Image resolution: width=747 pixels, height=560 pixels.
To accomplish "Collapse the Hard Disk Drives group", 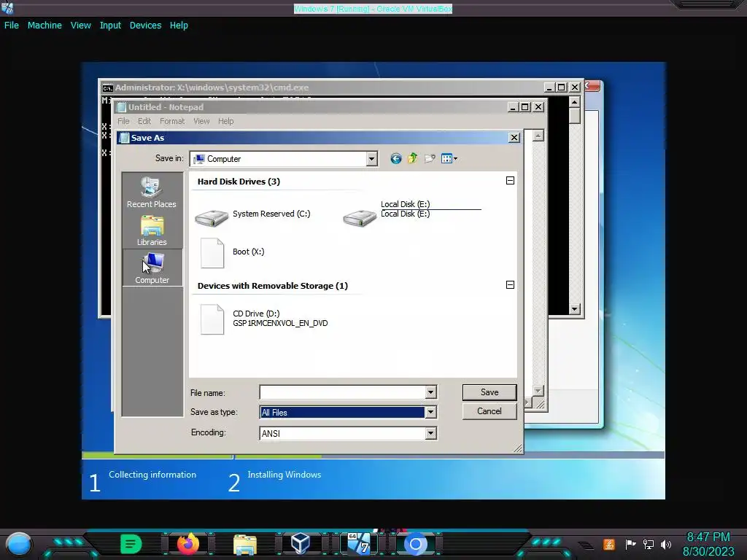I will click(x=510, y=181).
